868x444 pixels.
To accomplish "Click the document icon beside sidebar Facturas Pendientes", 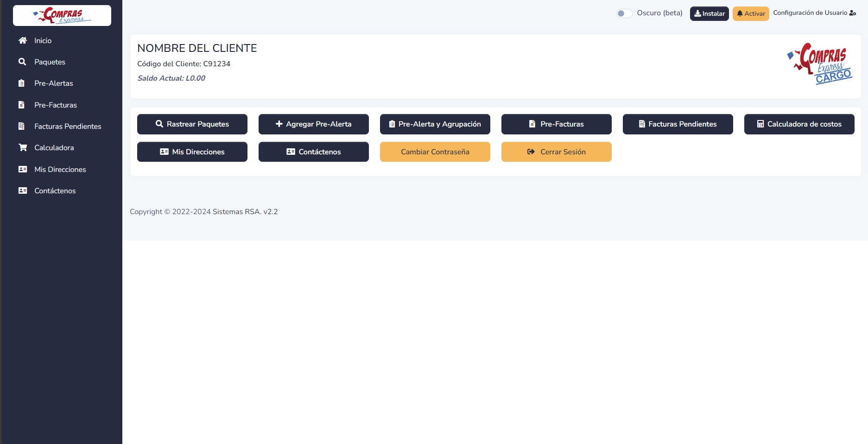I will tap(21, 126).
